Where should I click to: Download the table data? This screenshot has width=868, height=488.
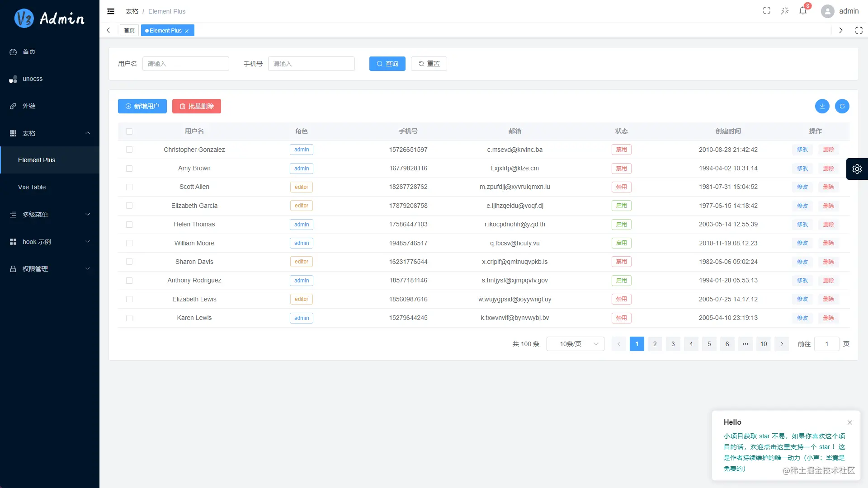pos(822,106)
